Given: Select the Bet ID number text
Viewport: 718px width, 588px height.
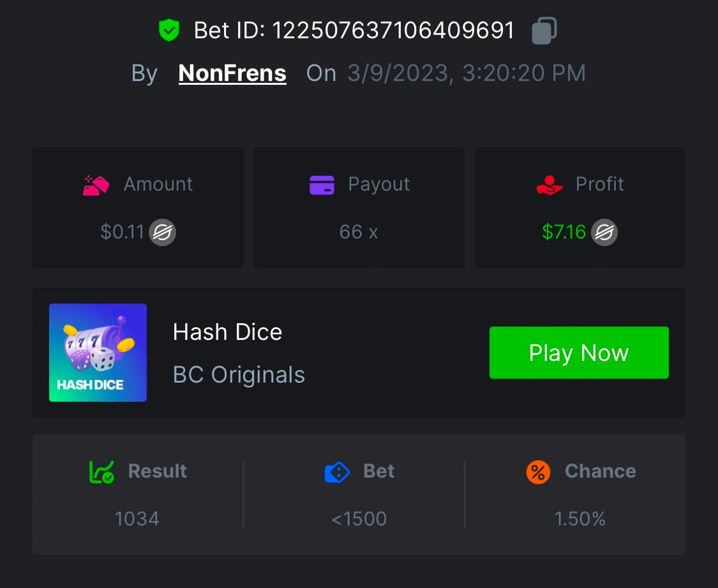Looking at the screenshot, I should [393, 30].
